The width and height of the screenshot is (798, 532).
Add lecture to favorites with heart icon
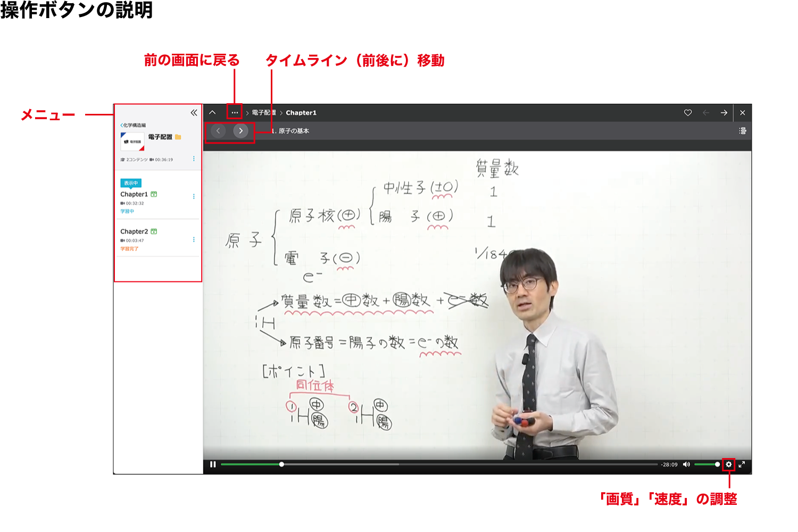click(x=688, y=113)
